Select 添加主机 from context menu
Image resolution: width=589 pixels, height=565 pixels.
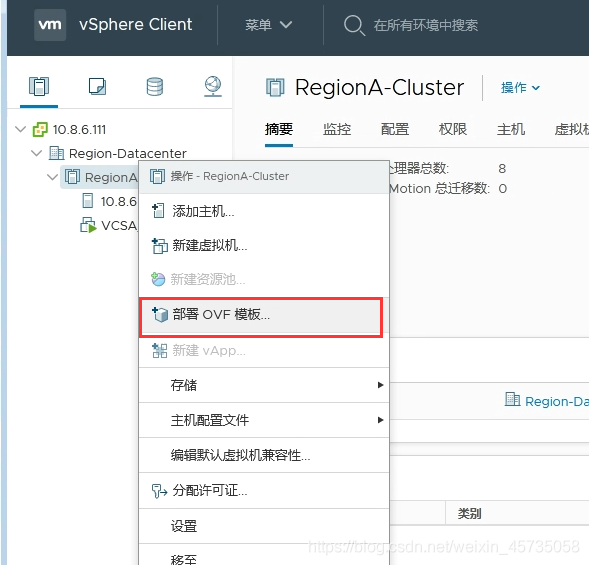(264, 211)
